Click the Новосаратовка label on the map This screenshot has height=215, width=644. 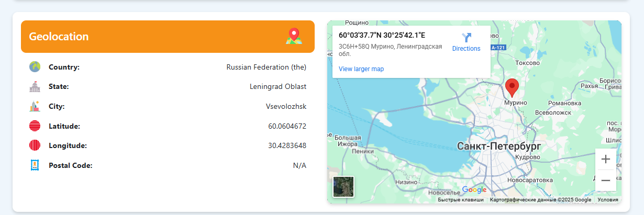pos(530,180)
